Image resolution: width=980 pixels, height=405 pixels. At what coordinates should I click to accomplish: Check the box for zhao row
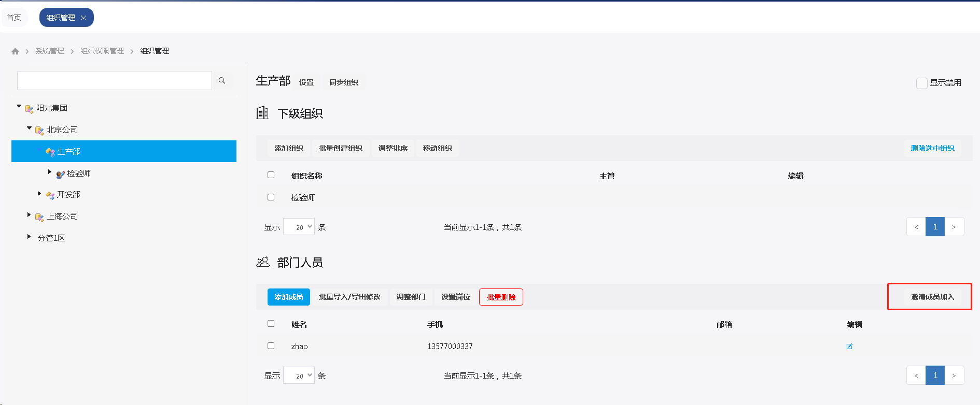coord(271,346)
